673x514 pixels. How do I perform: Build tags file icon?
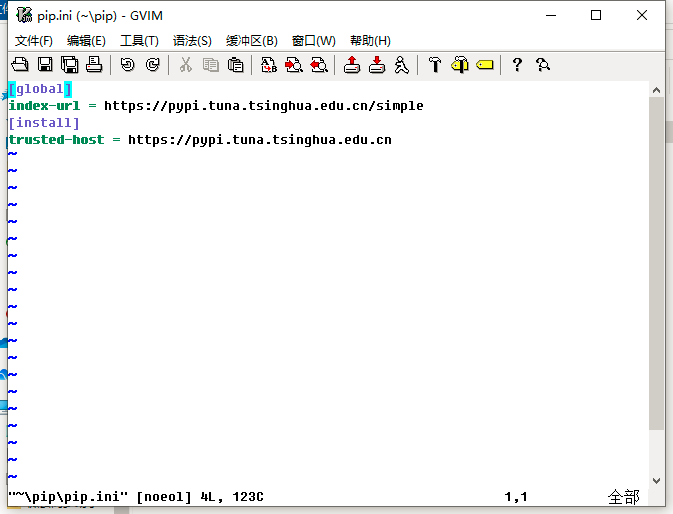460,65
